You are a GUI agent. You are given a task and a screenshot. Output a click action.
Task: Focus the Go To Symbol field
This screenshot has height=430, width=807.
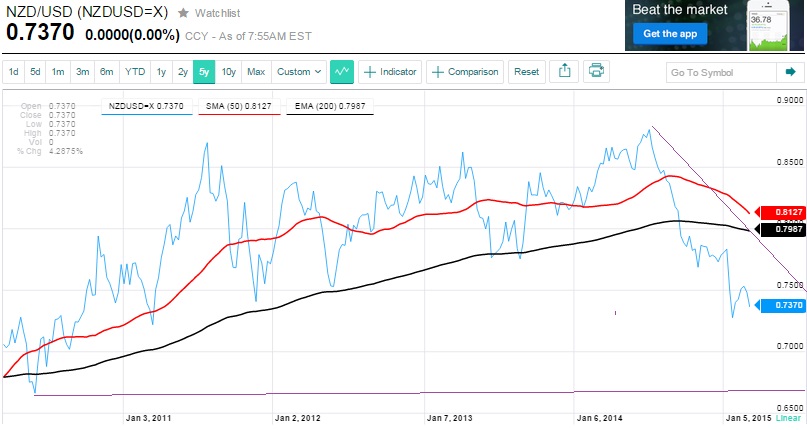pyautogui.click(x=721, y=72)
